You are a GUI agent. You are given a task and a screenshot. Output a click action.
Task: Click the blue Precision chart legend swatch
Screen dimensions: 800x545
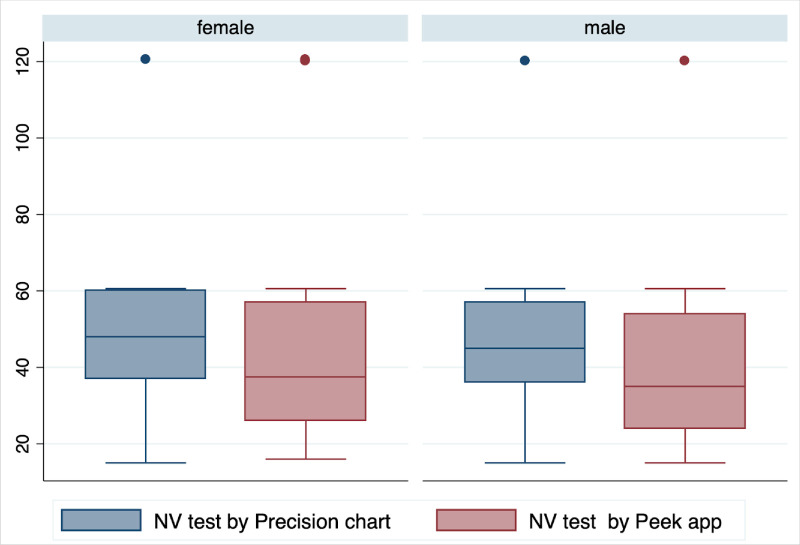[x=101, y=520]
